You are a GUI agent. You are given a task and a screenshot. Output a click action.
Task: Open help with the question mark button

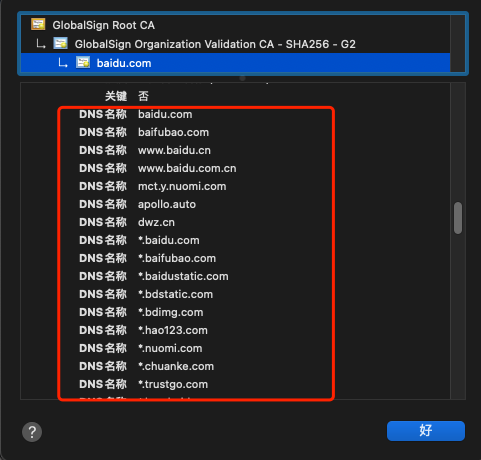[32, 432]
